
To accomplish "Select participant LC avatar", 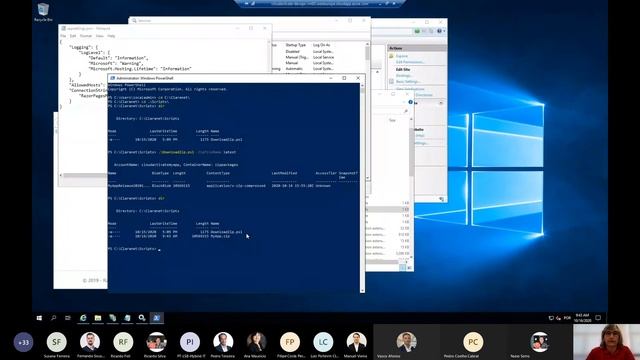I will point(323,342).
